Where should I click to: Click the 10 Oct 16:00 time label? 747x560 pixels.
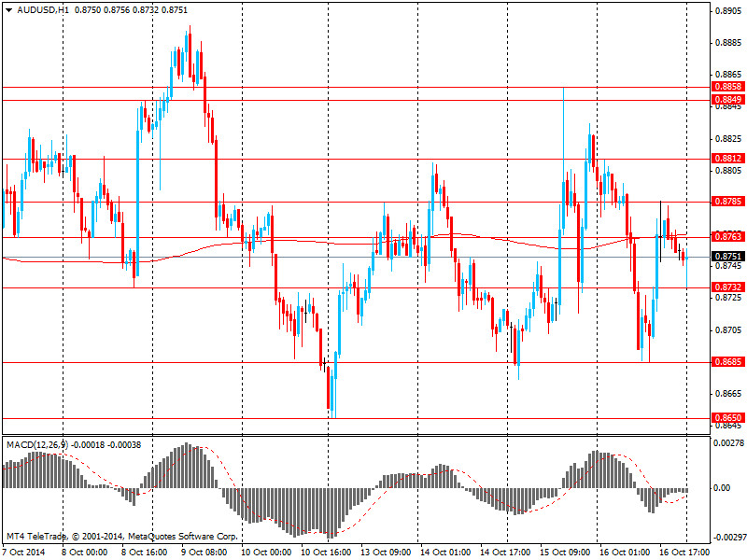point(328,552)
